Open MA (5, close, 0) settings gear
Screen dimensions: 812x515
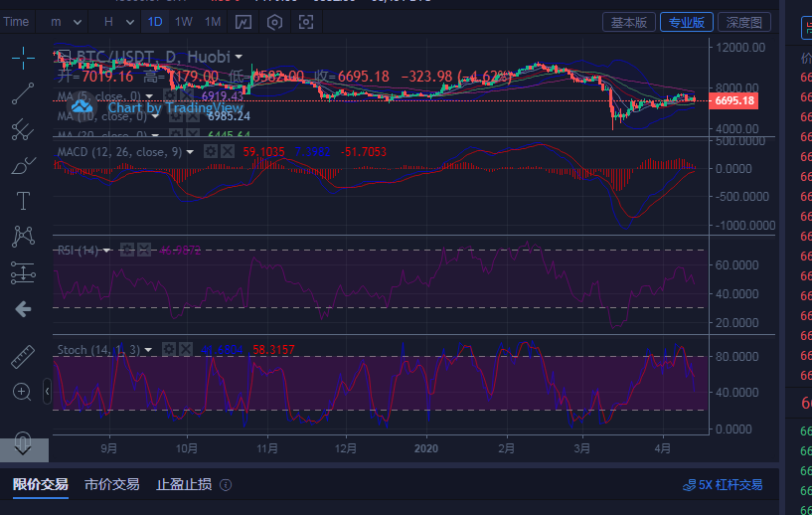[170, 95]
